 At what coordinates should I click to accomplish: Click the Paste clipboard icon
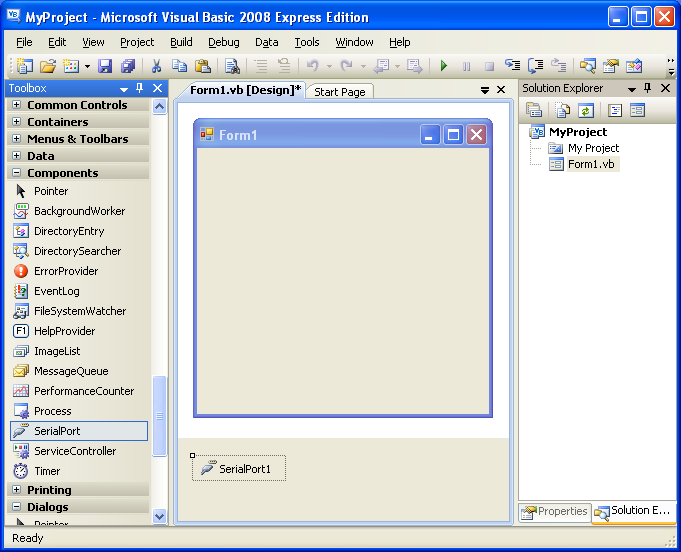coord(203,66)
